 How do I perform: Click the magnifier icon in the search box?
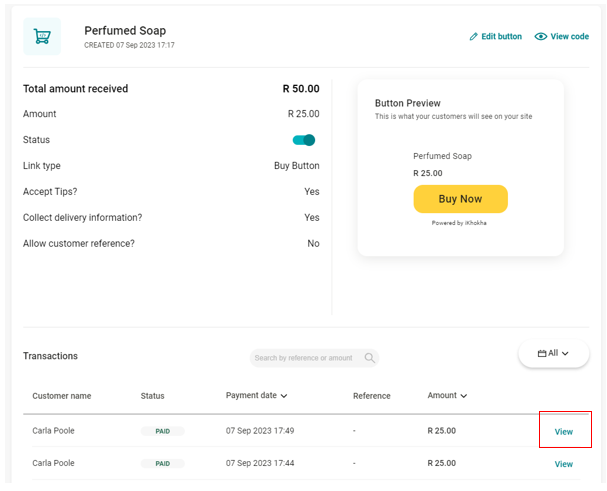369,358
